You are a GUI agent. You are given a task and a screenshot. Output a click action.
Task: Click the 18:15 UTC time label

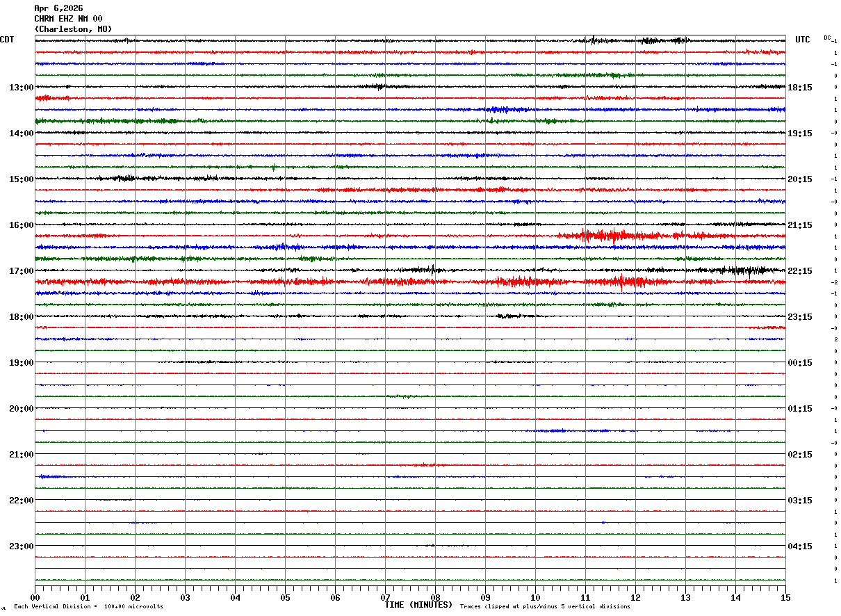[799, 88]
